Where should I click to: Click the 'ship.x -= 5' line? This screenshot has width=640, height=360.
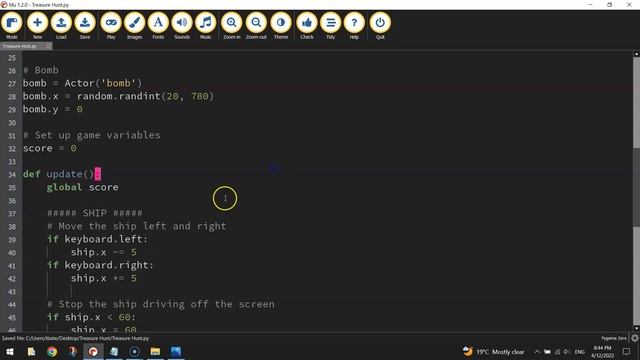coord(104,252)
